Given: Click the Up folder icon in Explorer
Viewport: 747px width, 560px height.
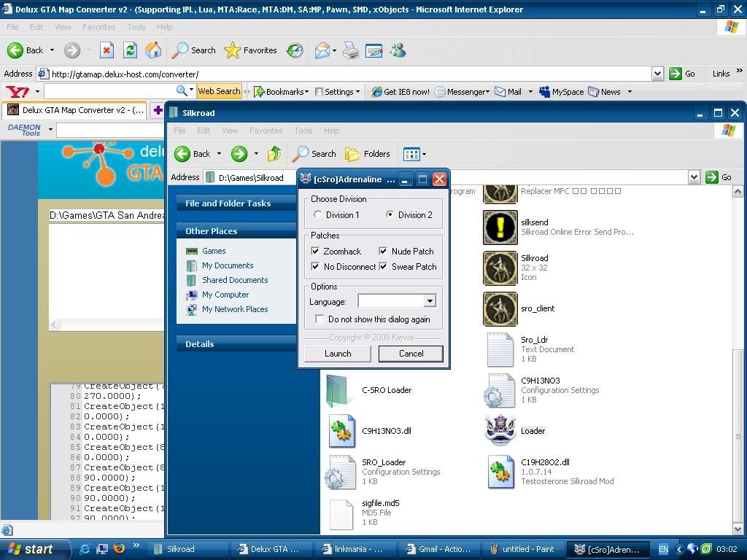Looking at the screenshot, I should [274, 154].
